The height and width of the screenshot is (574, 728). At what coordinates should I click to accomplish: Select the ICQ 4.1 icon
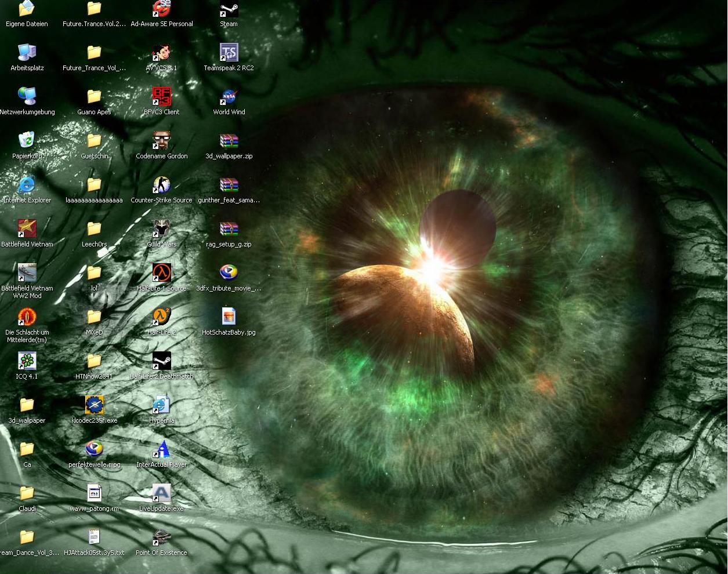[27, 361]
